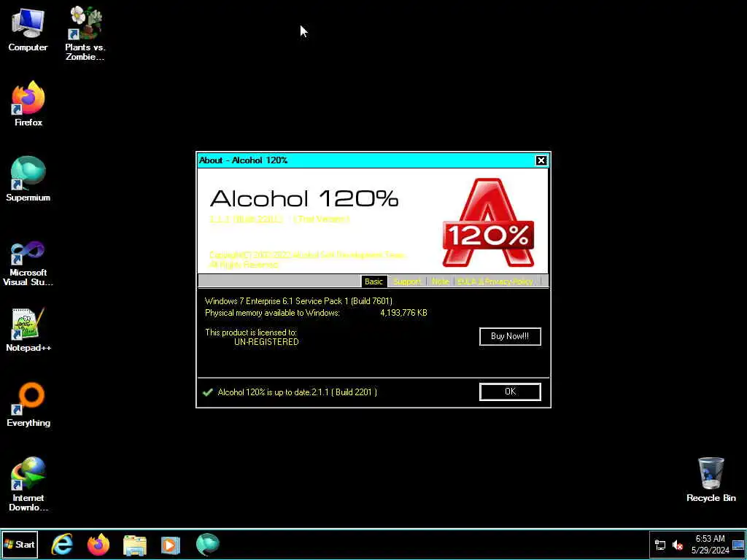Close the About - Alcohol 120% dialog
The height and width of the screenshot is (560, 747).
pyautogui.click(x=541, y=160)
